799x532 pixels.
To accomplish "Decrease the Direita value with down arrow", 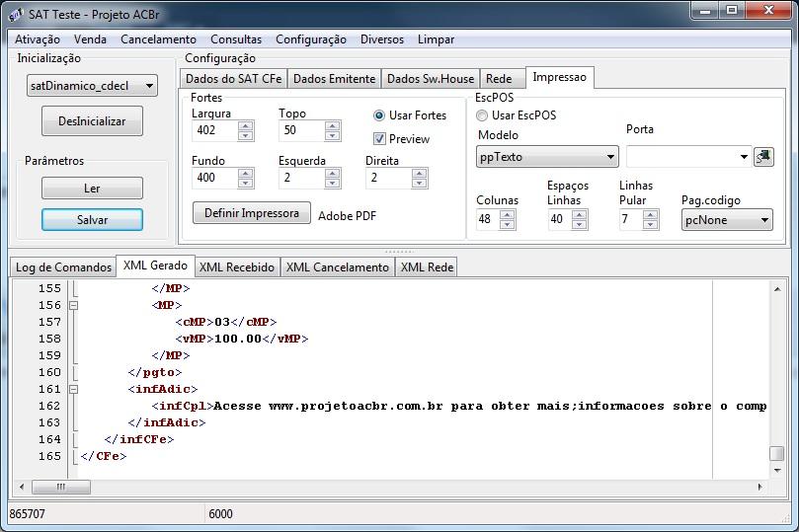I will coord(420,183).
